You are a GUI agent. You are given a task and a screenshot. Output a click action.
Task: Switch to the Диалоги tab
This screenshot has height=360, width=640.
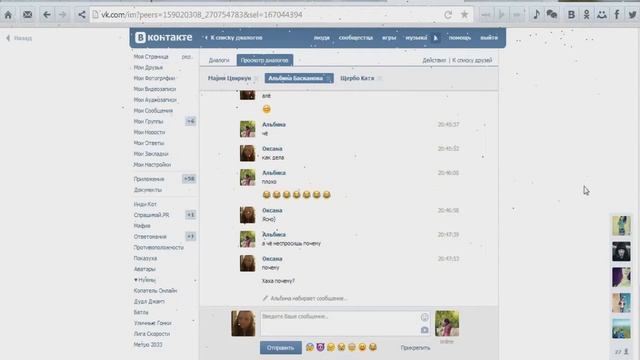click(219, 60)
